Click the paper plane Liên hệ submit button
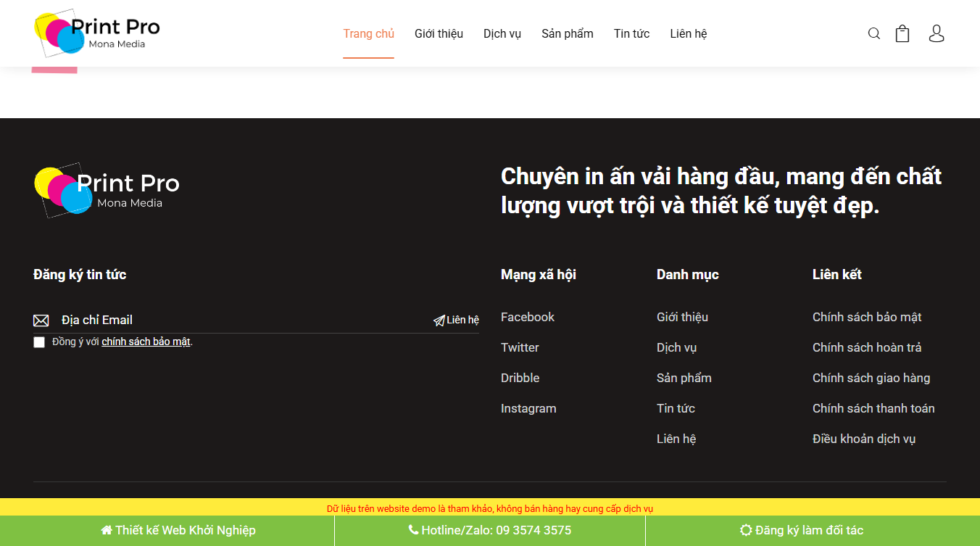Viewport: 980px width, 546px height. coord(456,320)
